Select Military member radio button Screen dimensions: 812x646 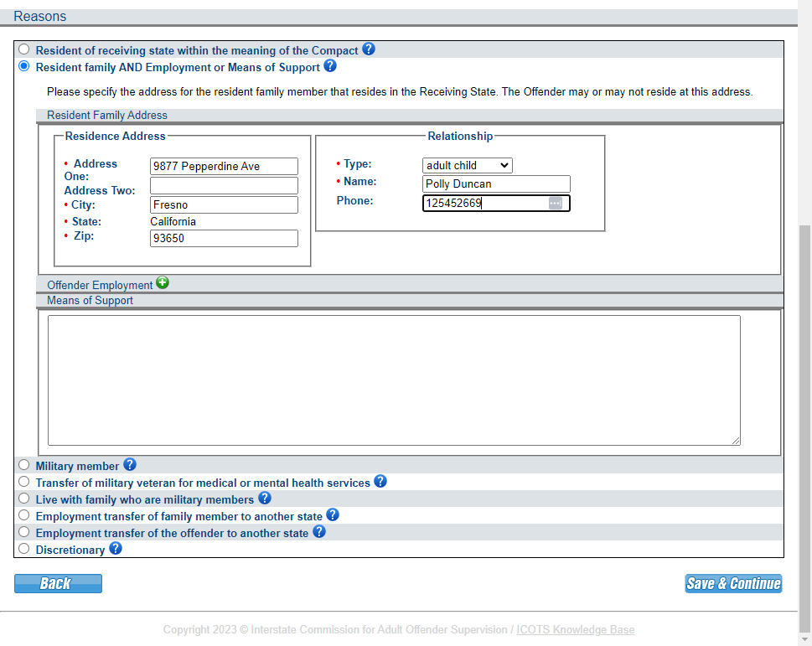coord(23,464)
